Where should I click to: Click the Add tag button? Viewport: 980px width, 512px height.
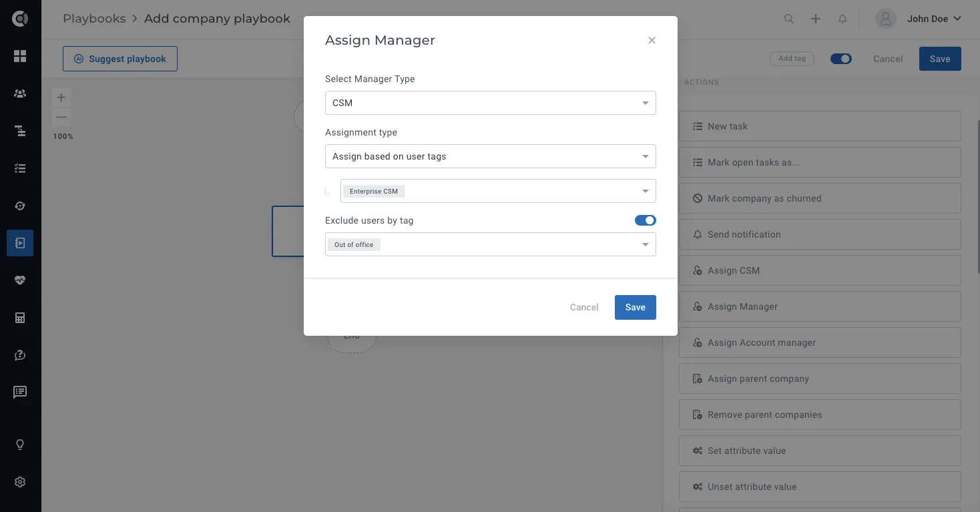click(792, 59)
